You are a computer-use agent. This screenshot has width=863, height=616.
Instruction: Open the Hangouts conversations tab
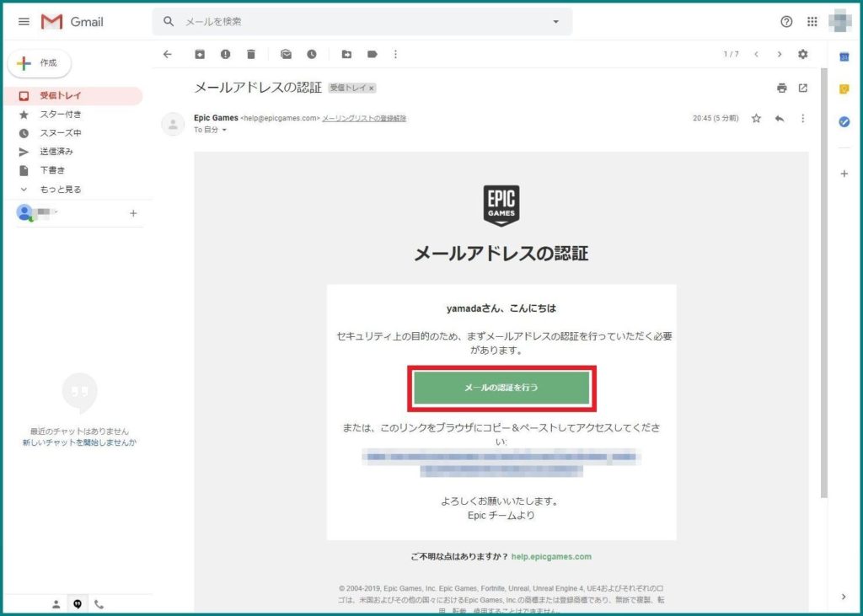coord(78,604)
